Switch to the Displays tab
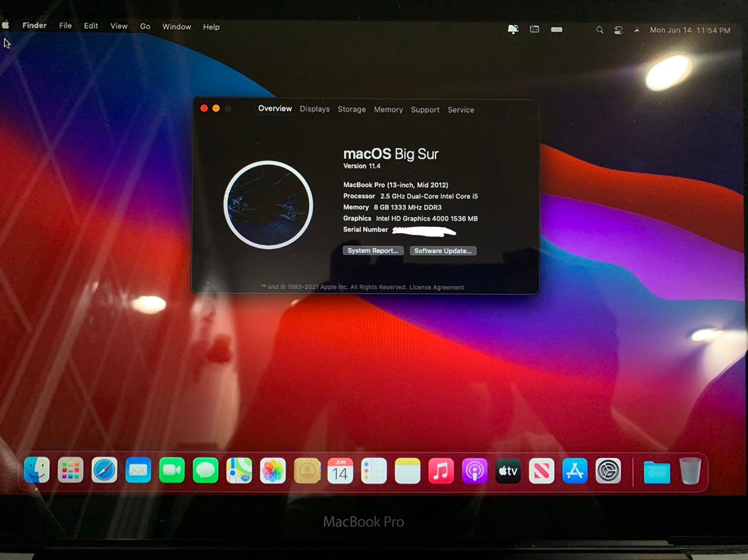This screenshot has width=748, height=560. click(315, 109)
